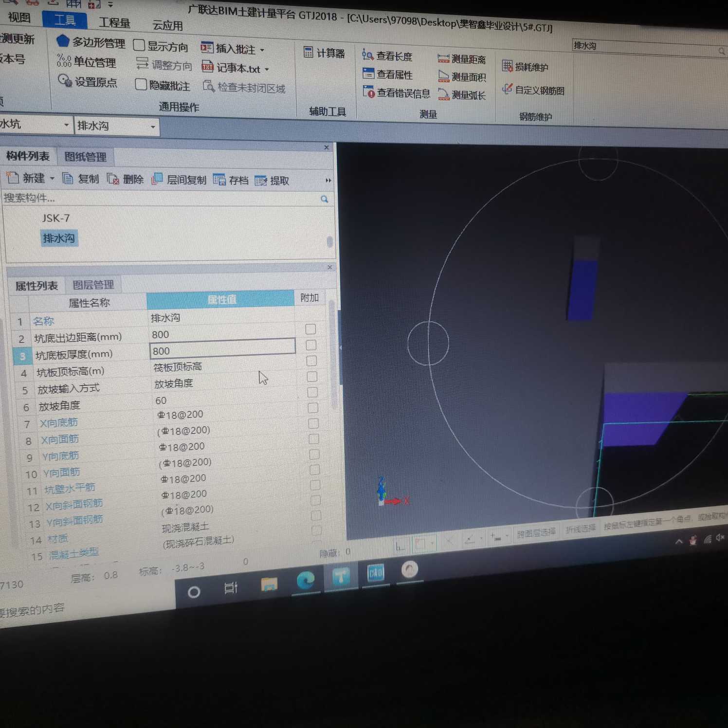Open 自定义钢筋图 custom rebar diagram
This screenshot has width=728, height=728.
point(533,90)
